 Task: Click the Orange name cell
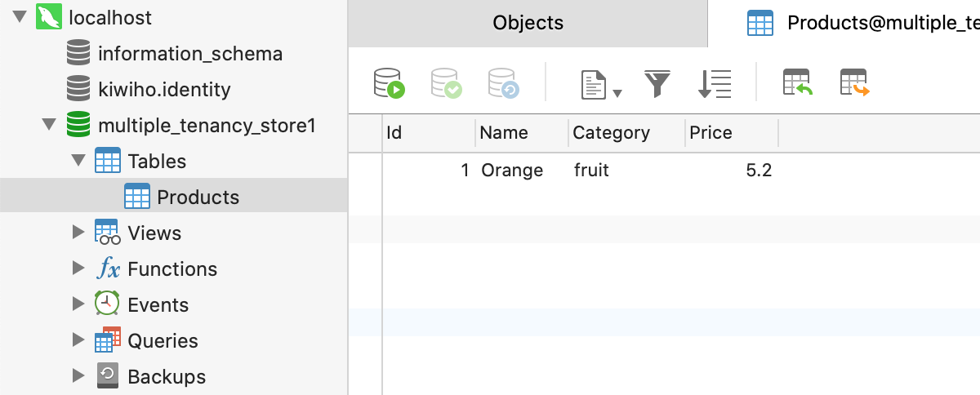coord(512,171)
